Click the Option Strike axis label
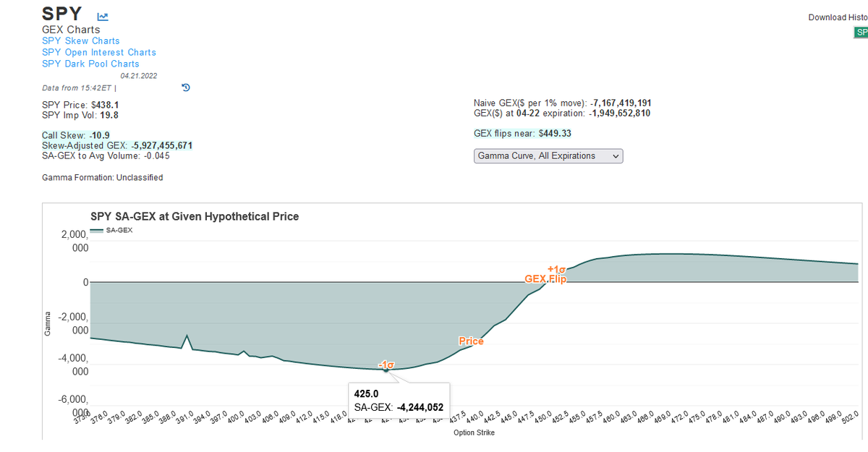 coord(474,432)
